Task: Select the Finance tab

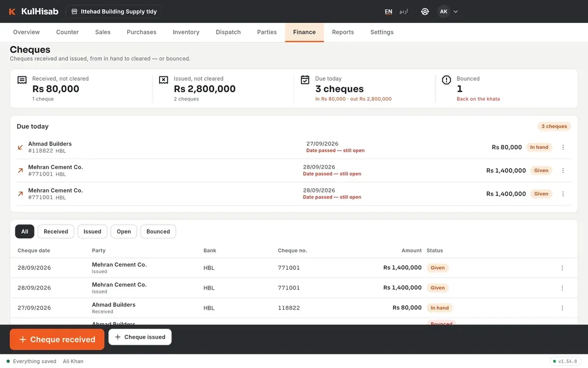Action: click(304, 32)
